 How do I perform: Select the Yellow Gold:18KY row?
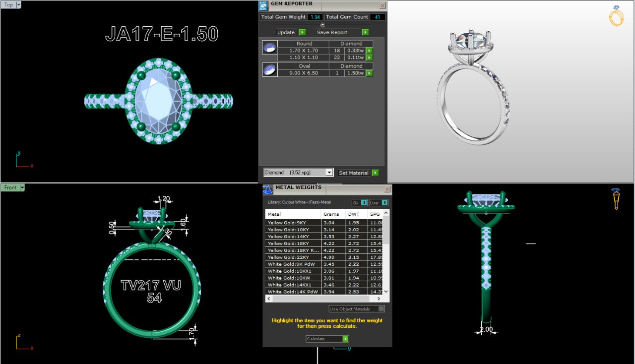coord(324,243)
